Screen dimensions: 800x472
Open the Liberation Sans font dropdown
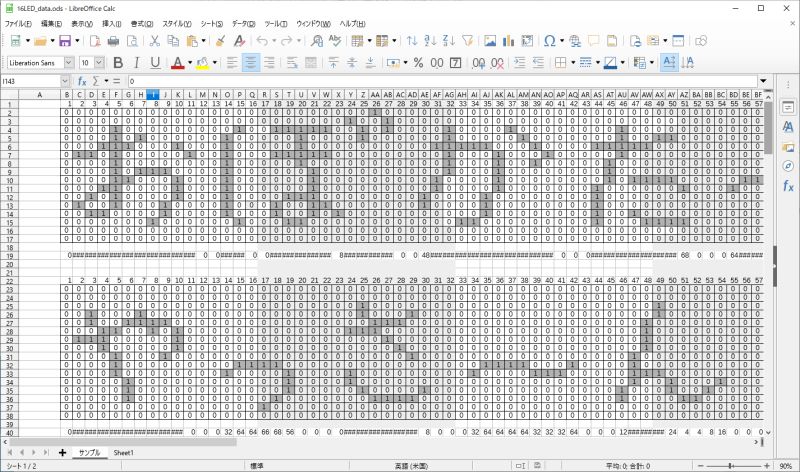click(70, 62)
